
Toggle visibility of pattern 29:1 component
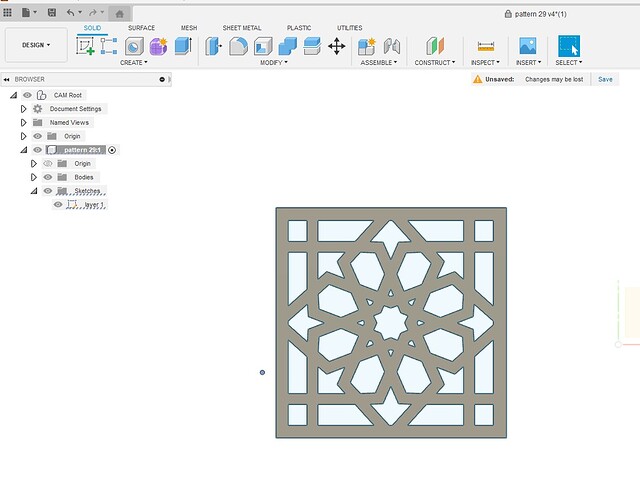(x=38, y=150)
